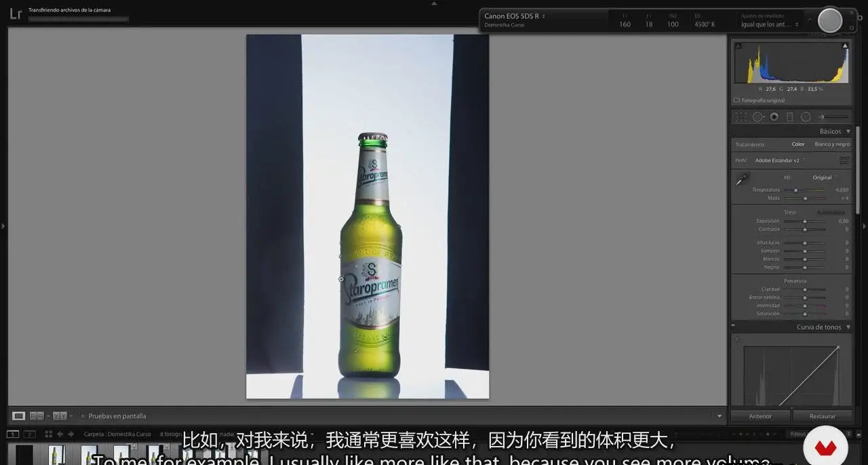Image resolution: width=868 pixels, height=465 pixels.
Task: Expand the left panel with edge arrow
Action: click(3, 226)
